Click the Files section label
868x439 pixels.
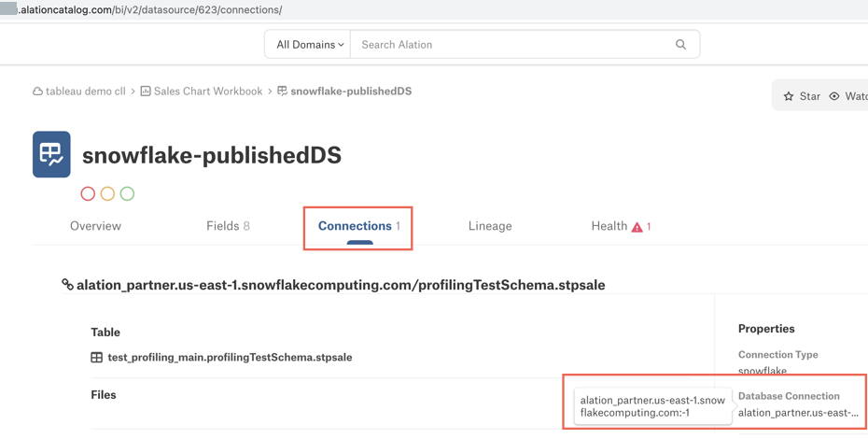[x=104, y=395]
